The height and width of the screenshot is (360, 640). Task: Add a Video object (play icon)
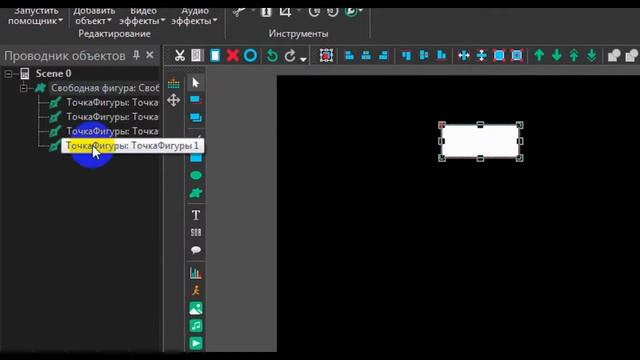click(x=196, y=343)
